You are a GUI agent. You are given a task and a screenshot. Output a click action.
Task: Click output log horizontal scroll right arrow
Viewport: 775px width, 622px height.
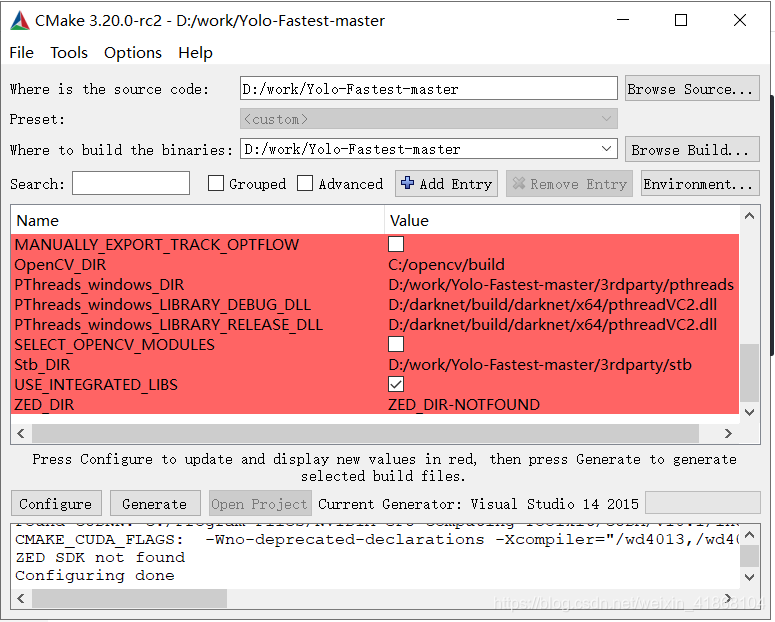point(728,598)
